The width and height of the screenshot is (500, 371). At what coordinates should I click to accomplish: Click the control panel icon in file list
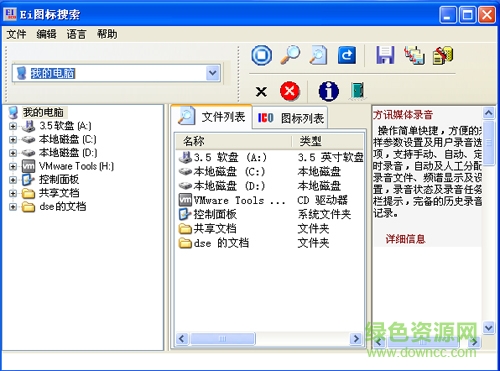coord(185,214)
